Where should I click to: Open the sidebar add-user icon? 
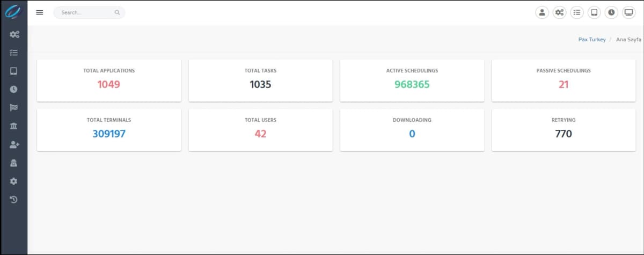[14, 144]
